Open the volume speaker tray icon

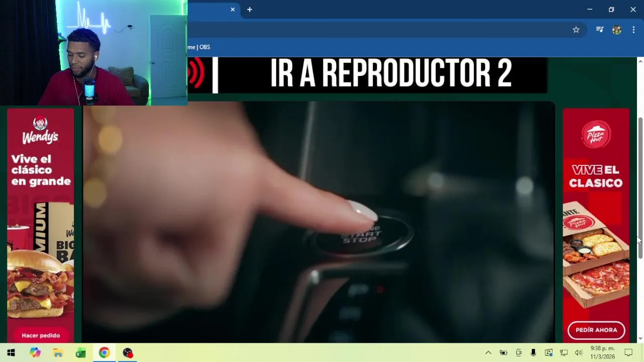579,353
